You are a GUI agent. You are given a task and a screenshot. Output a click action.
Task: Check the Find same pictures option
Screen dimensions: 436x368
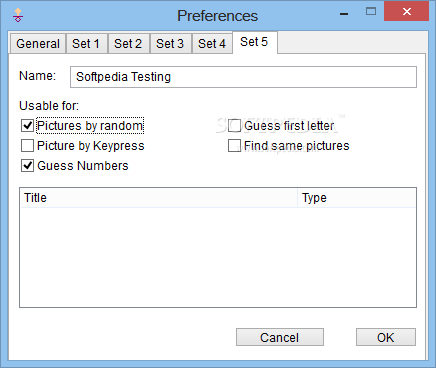(x=234, y=146)
